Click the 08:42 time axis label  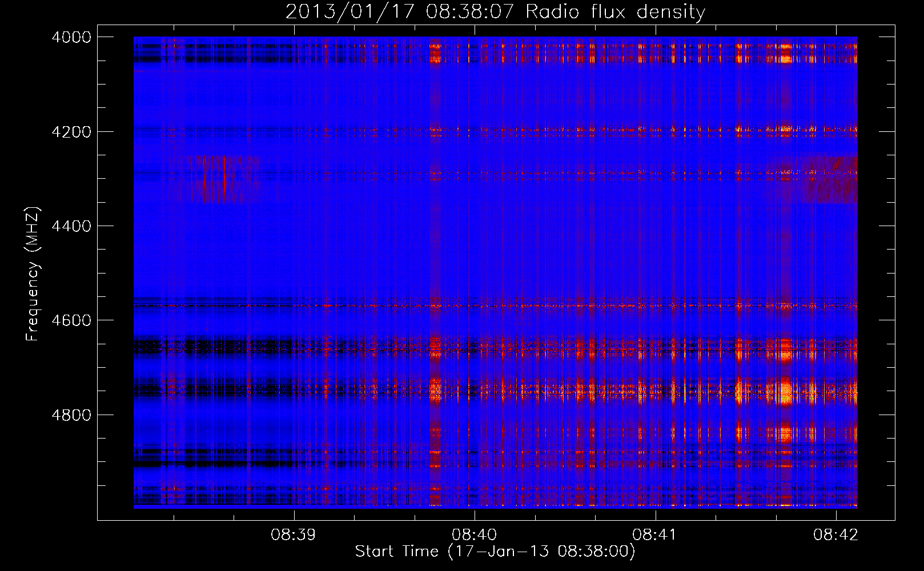(x=836, y=535)
